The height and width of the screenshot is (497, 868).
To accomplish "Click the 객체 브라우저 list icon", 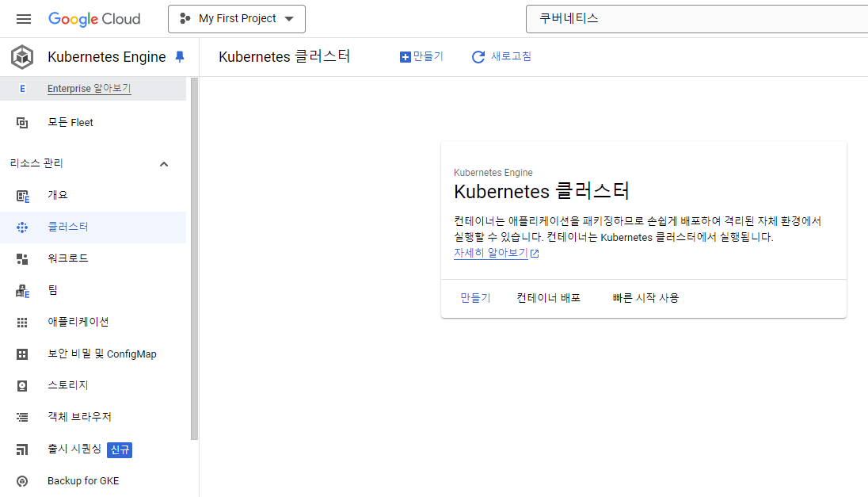I will [x=22, y=417].
